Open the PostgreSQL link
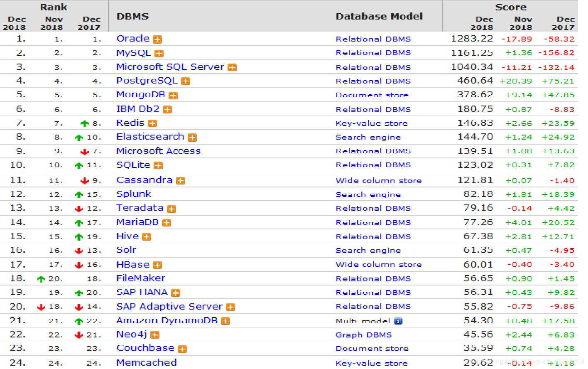Image resolution: width=588 pixels, height=369 pixels. click(x=147, y=81)
